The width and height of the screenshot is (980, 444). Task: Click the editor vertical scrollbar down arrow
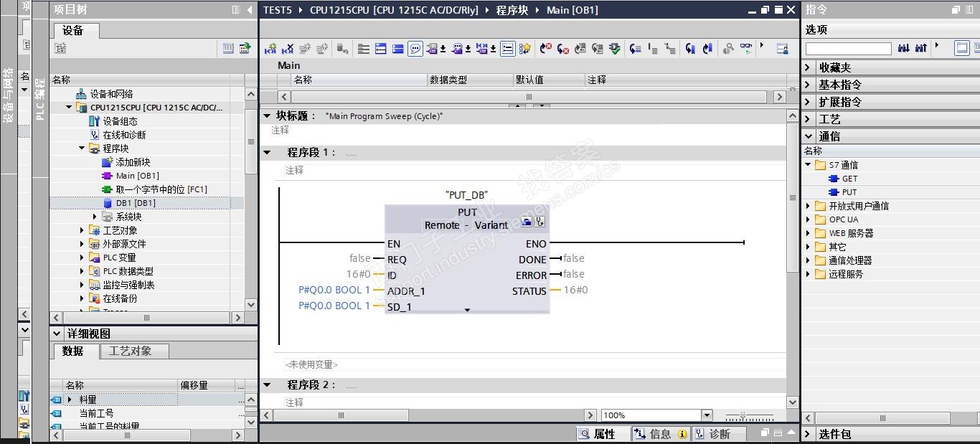coord(792,402)
